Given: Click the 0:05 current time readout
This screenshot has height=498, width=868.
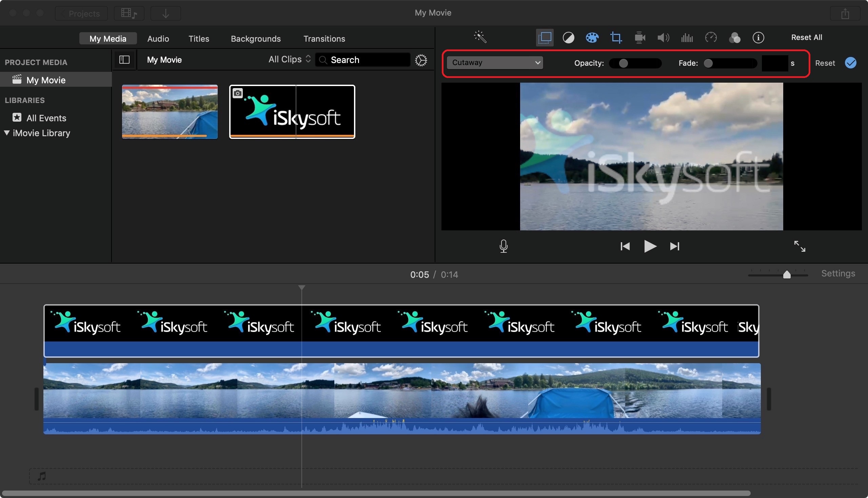Looking at the screenshot, I should pos(419,274).
